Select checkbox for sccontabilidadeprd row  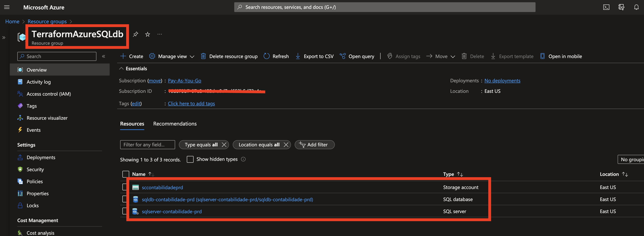point(124,187)
